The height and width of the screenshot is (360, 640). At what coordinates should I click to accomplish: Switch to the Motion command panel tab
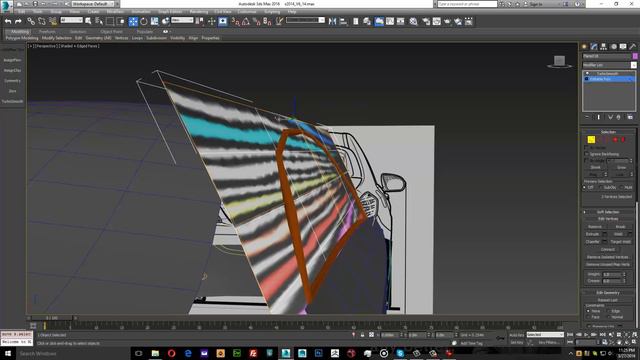(613, 47)
